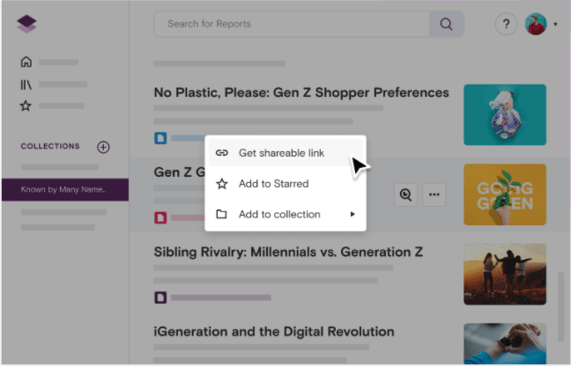Click the preview magnifier button on Gen Z row
Viewport: 571px width, 366px height.
406,194
